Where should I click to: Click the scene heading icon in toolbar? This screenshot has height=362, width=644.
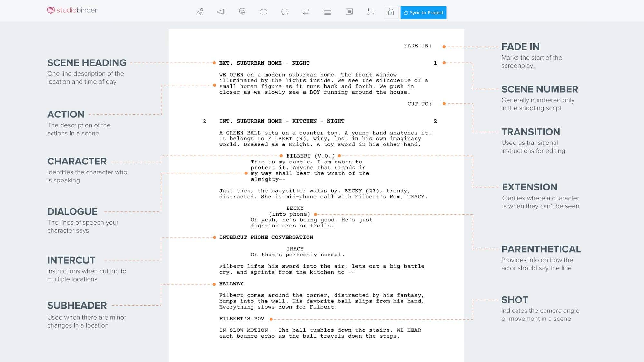200,12
